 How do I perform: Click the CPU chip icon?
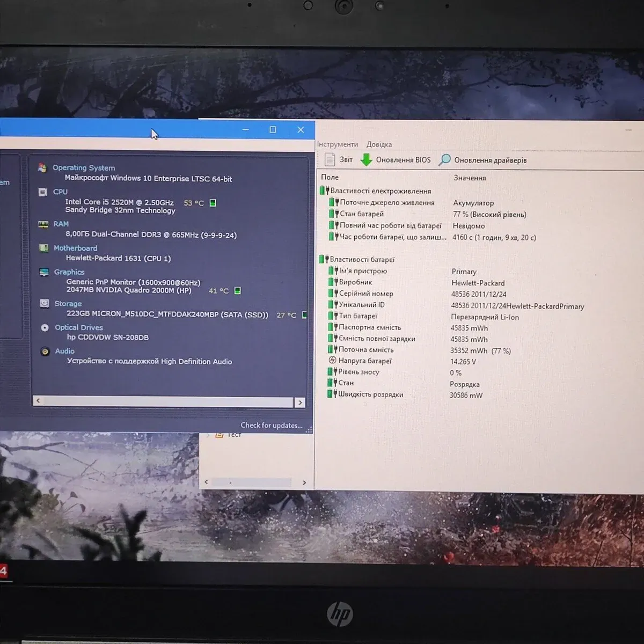pyautogui.click(x=43, y=192)
